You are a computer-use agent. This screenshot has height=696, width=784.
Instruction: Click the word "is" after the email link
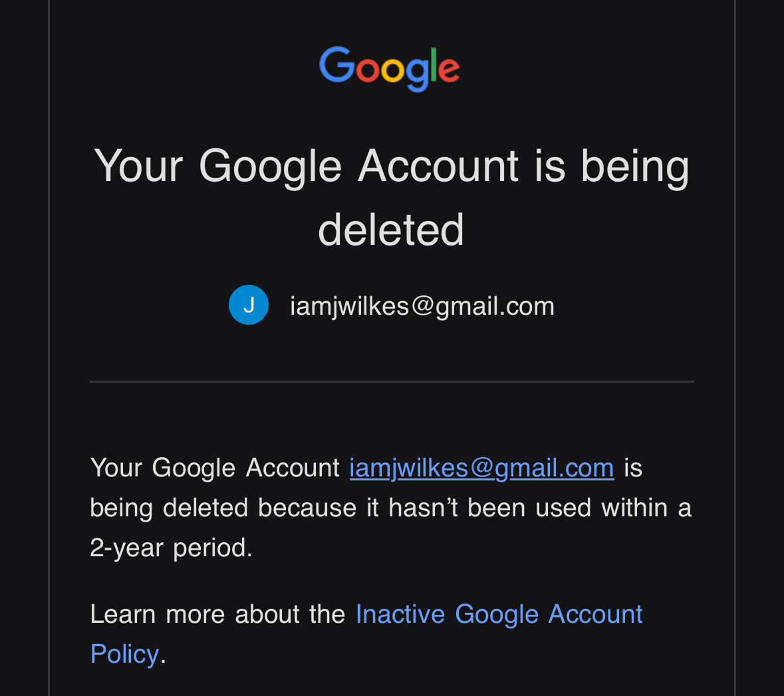pos(633,468)
